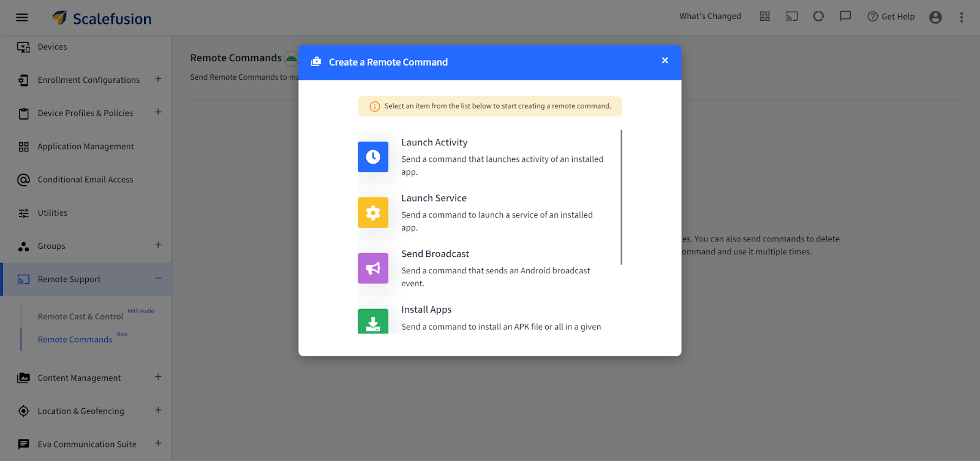Click 'Send a command to launch a service' text
The height and width of the screenshot is (461, 980).
pos(497,221)
